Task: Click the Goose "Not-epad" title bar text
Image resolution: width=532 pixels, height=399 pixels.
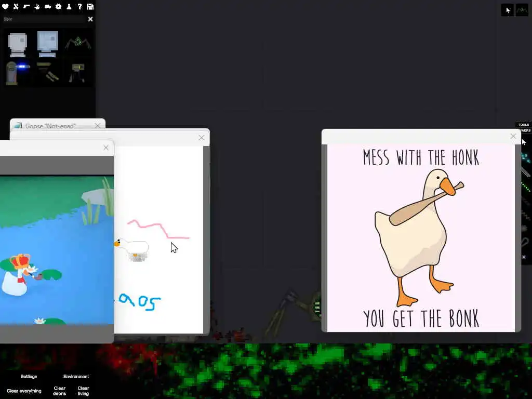Action: 50,126
